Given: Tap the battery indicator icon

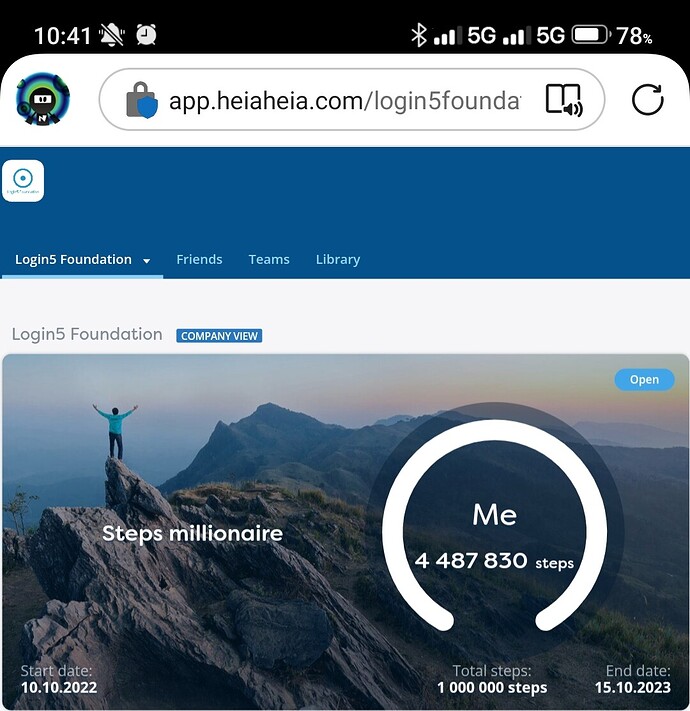Looking at the screenshot, I should (591, 35).
